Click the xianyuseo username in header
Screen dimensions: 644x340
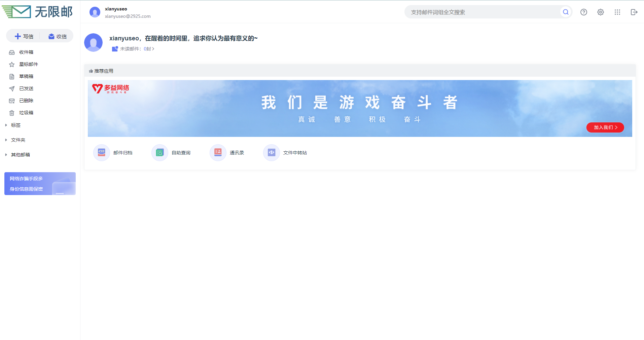pyautogui.click(x=116, y=9)
